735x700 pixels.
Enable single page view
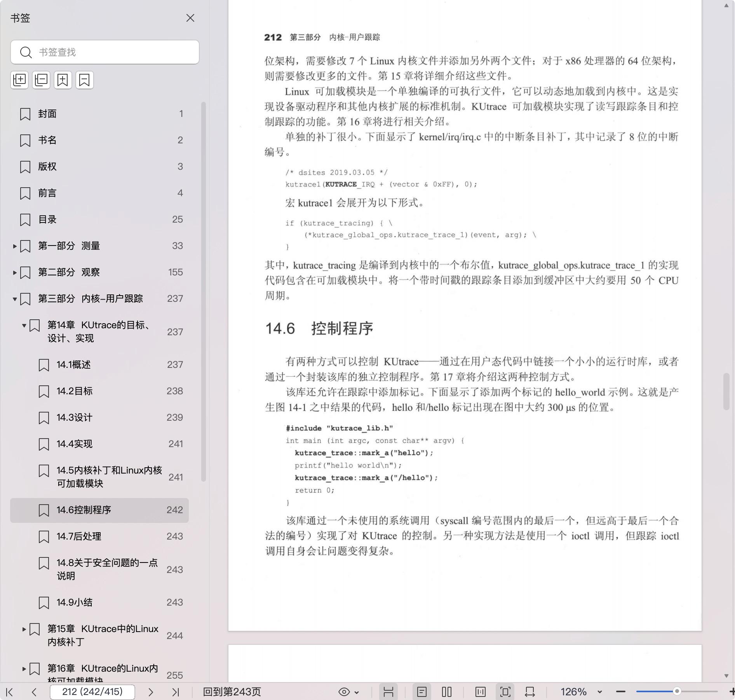pos(422,692)
